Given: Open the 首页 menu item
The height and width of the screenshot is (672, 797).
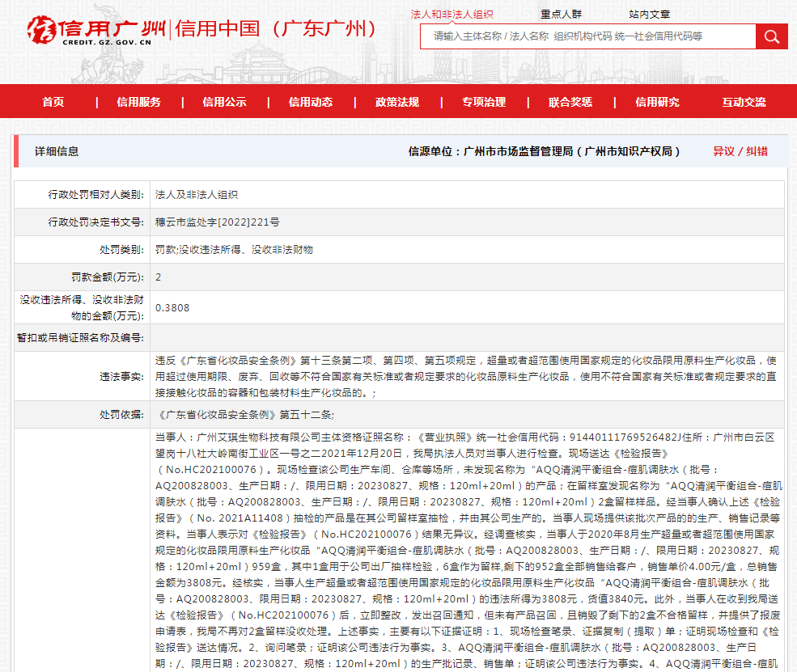Looking at the screenshot, I should [x=53, y=102].
